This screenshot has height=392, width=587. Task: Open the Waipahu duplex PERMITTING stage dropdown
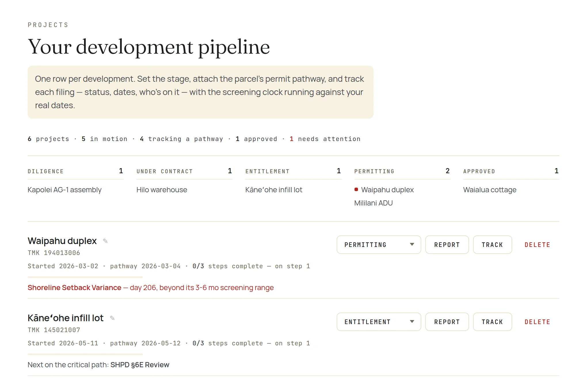coord(379,245)
